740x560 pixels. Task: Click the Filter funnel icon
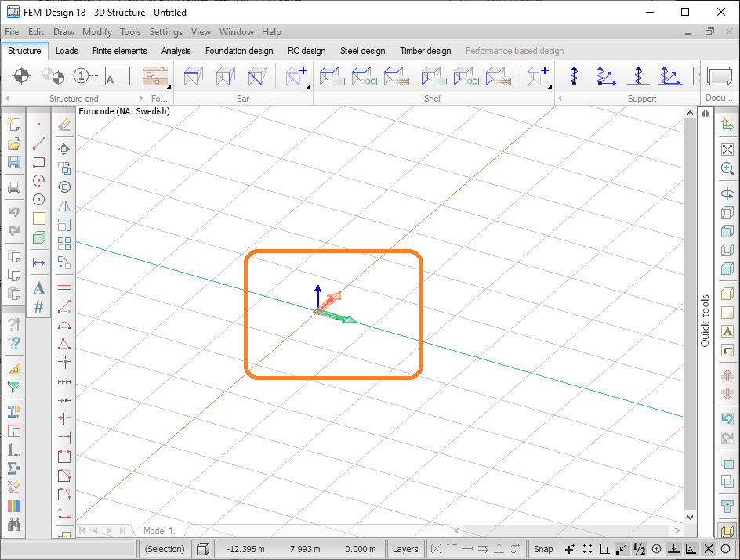point(14,387)
